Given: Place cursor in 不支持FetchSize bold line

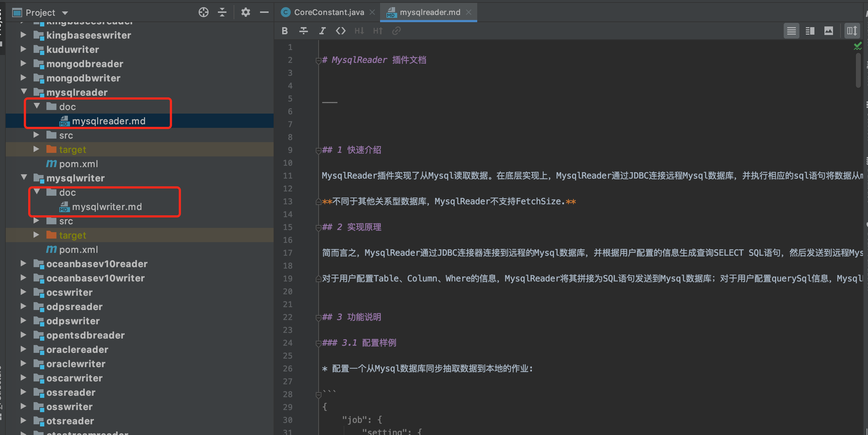Looking at the screenshot, I should click(449, 202).
